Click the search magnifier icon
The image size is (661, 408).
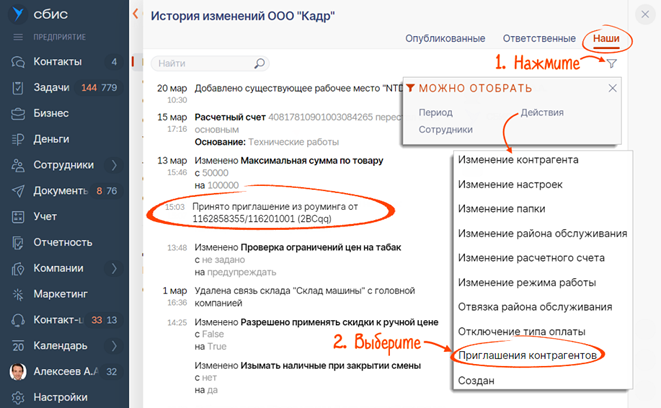pos(260,64)
